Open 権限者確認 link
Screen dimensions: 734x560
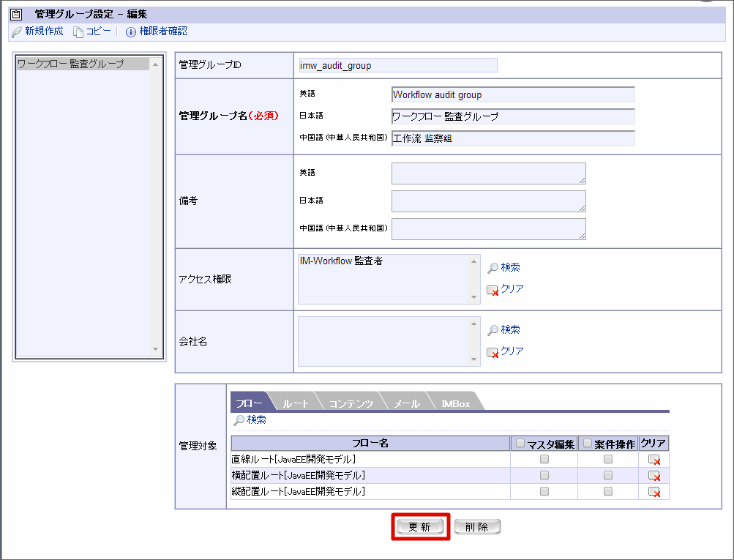coord(163,31)
